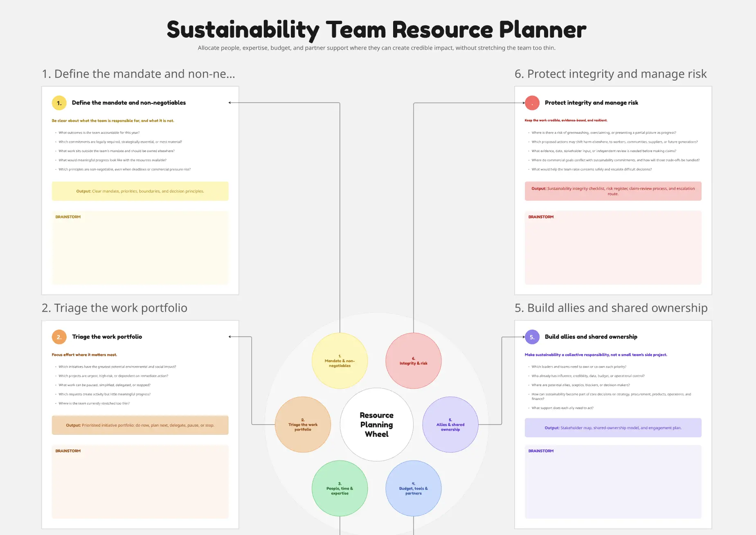Click the pink BRAINSTORM area in section 6

613,247
